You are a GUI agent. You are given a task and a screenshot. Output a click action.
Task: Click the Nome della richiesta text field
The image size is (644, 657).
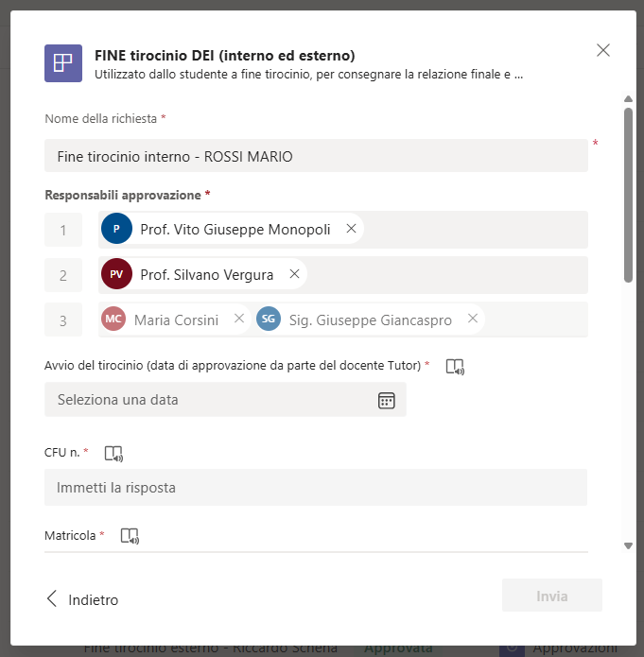pyautogui.click(x=316, y=156)
